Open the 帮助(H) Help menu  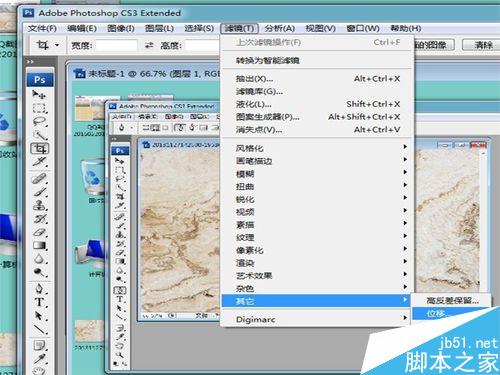point(406,28)
